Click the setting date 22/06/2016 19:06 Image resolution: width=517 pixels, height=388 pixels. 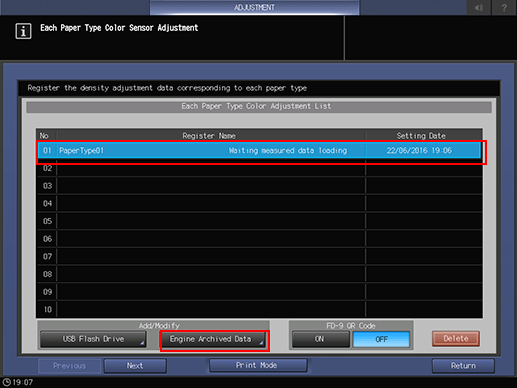(419, 151)
